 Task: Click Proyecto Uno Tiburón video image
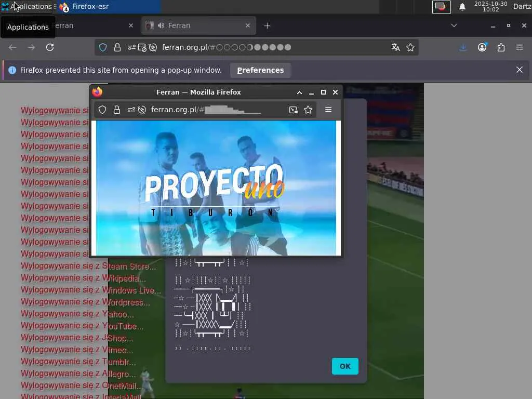[x=216, y=188]
